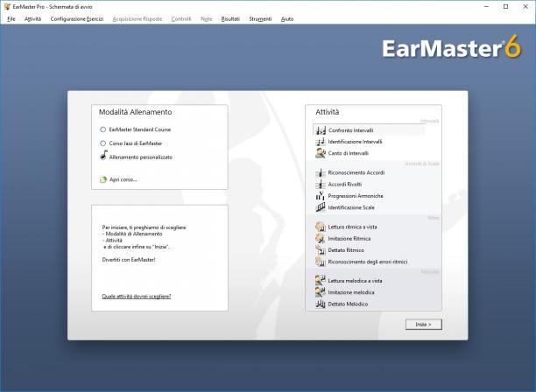Click the Lettura melodica a vista icon
Image resolution: width=536 pixels, height=392 pixels.
[x=321, y=281]
